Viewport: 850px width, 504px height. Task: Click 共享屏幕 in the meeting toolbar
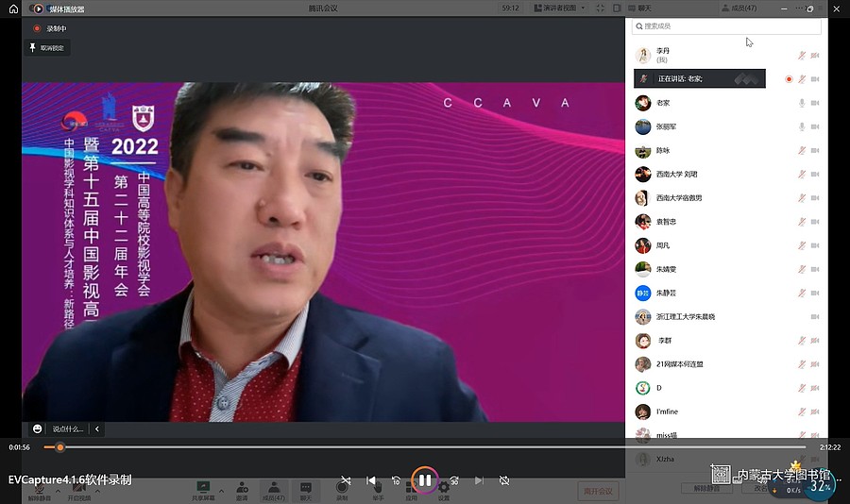(203, 491)
